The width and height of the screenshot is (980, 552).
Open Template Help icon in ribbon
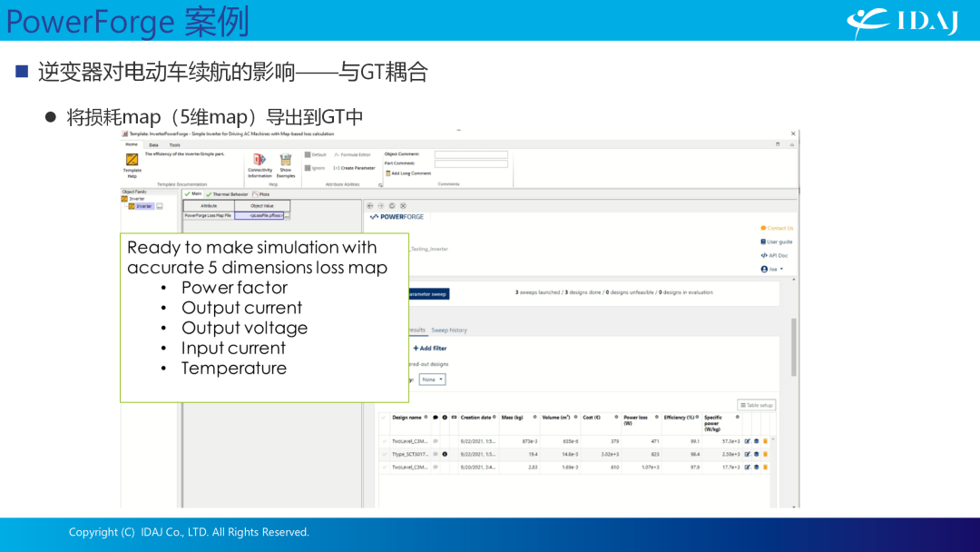coord(132,161)
